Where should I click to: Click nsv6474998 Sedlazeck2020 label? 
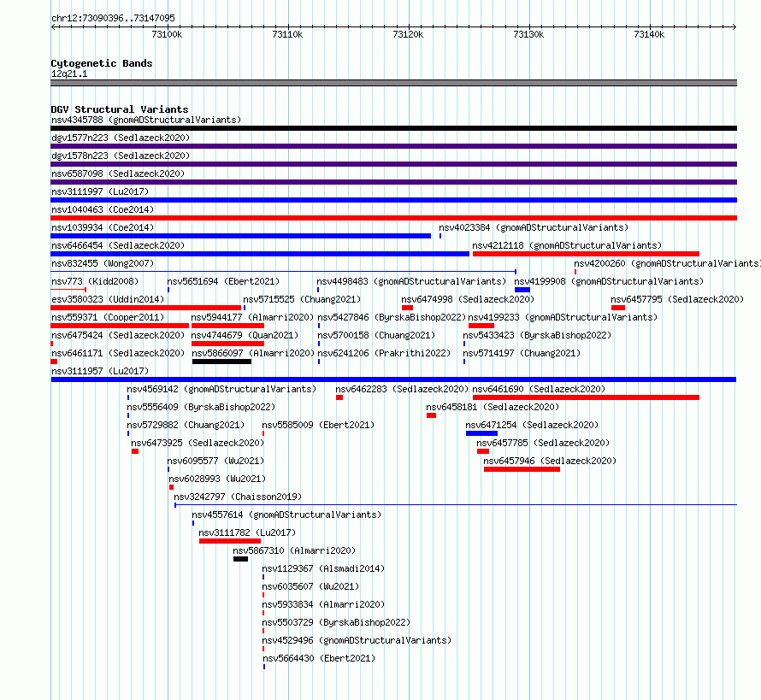point(468,299)
